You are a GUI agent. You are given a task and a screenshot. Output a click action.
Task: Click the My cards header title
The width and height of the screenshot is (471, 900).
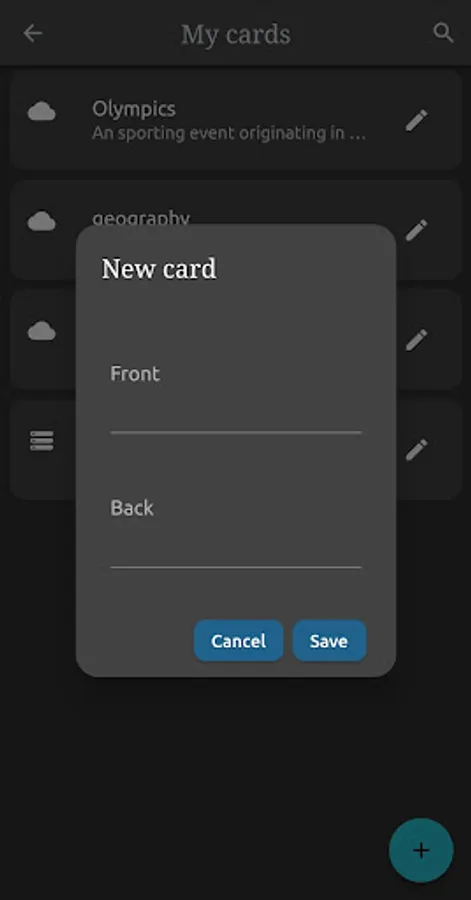(x=236, y=34)
